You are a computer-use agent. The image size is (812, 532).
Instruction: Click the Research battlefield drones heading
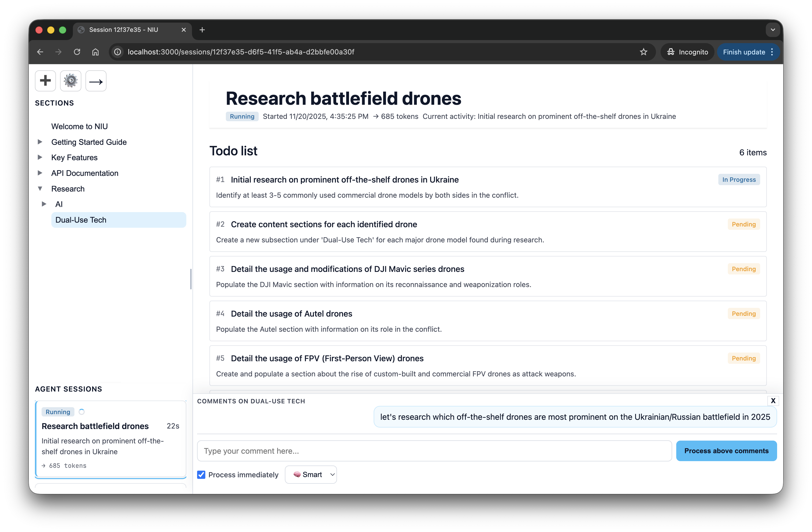tap(344, 98)
